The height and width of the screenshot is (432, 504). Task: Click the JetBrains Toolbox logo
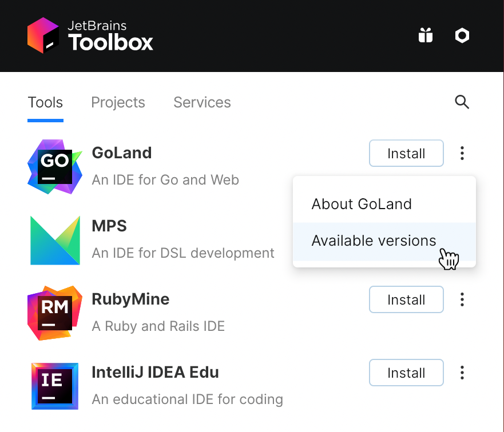pyautogui.click(x=90, y=35)
